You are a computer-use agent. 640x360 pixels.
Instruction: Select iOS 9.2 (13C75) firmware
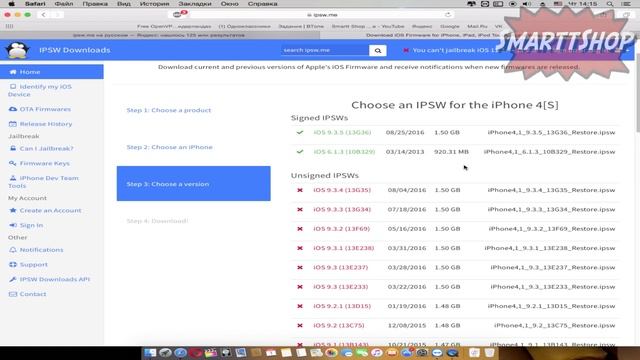tap(339, 325)
